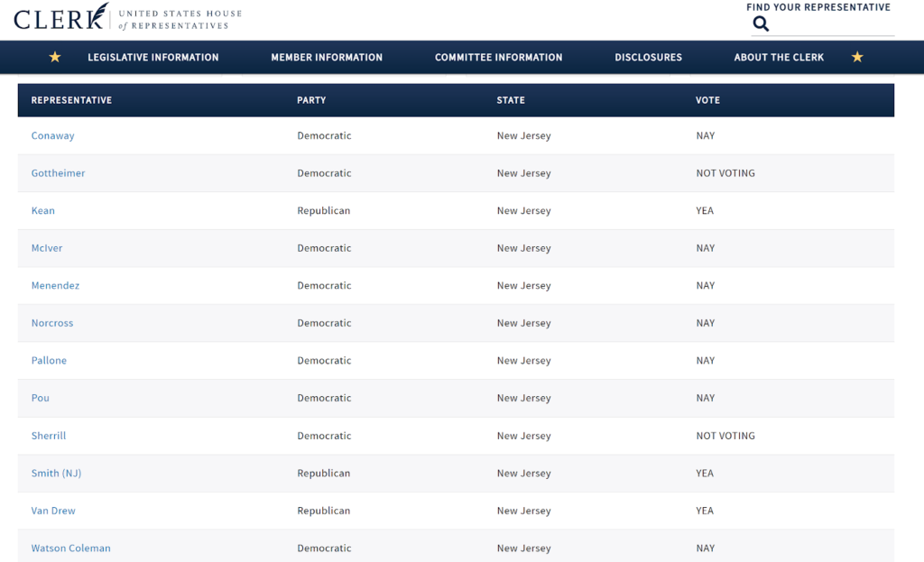
Task: Select Smith (NJ)'s Republican party cell
Action: coord(324,473)
